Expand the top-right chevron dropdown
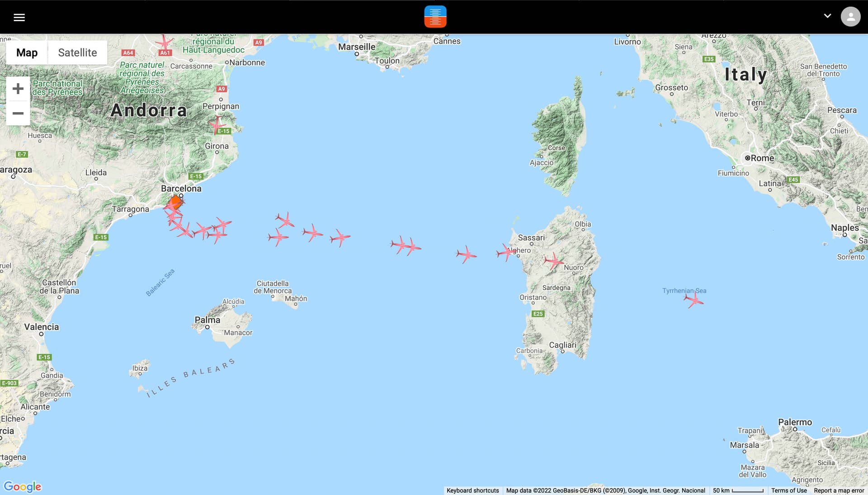 pos(827,16)
